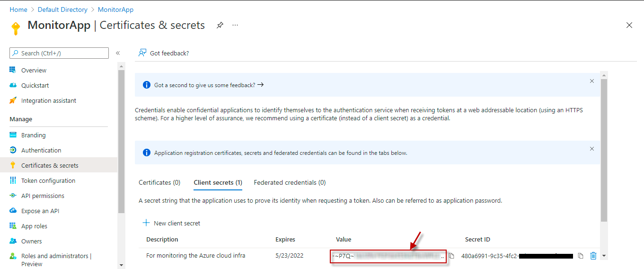
Task: Select the Client secrets (1) tab
Action: tap(218, 182)
